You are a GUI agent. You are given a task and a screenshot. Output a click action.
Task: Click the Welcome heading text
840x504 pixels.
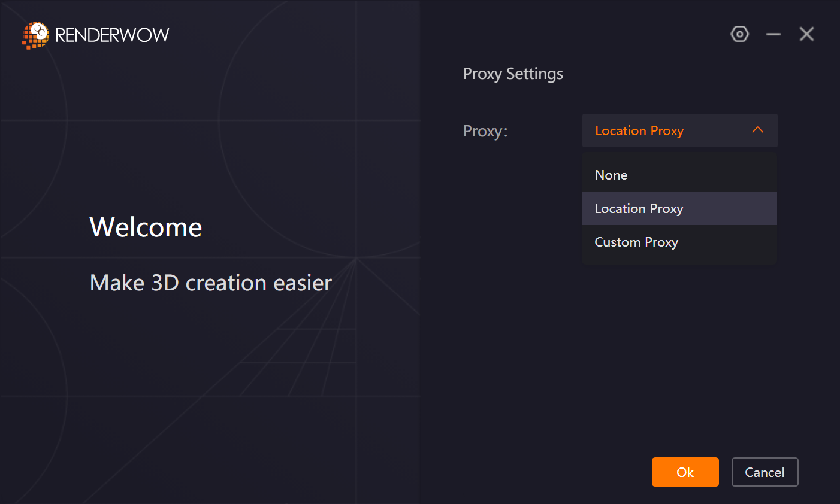[x=146, y=227]
